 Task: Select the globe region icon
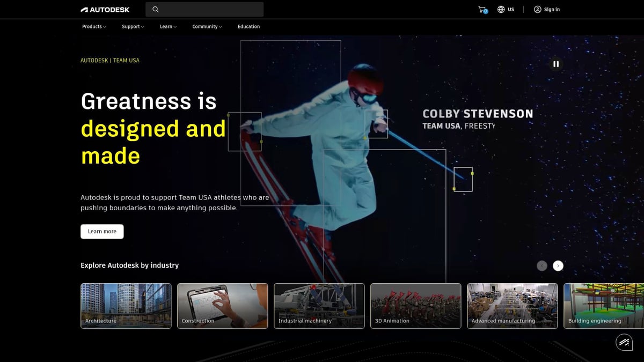click(501, 10)
